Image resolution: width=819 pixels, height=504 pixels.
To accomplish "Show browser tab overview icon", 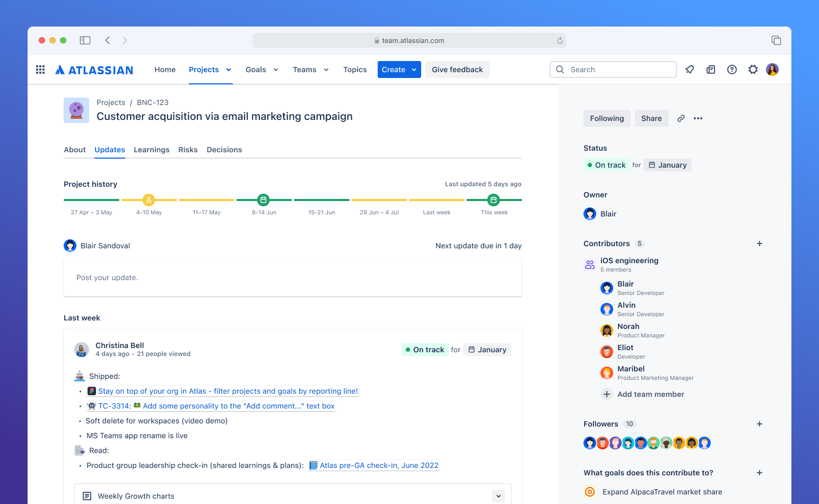I will 776,40.
